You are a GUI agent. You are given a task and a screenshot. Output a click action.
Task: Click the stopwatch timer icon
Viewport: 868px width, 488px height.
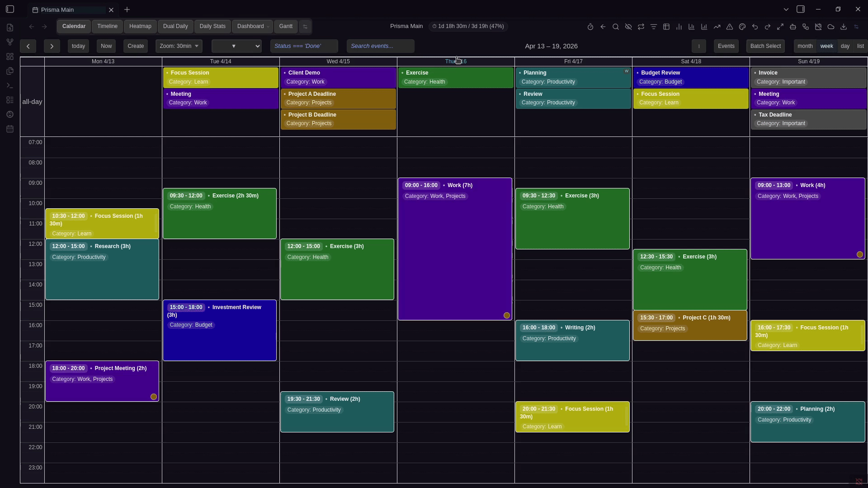[x=590, y=27]
